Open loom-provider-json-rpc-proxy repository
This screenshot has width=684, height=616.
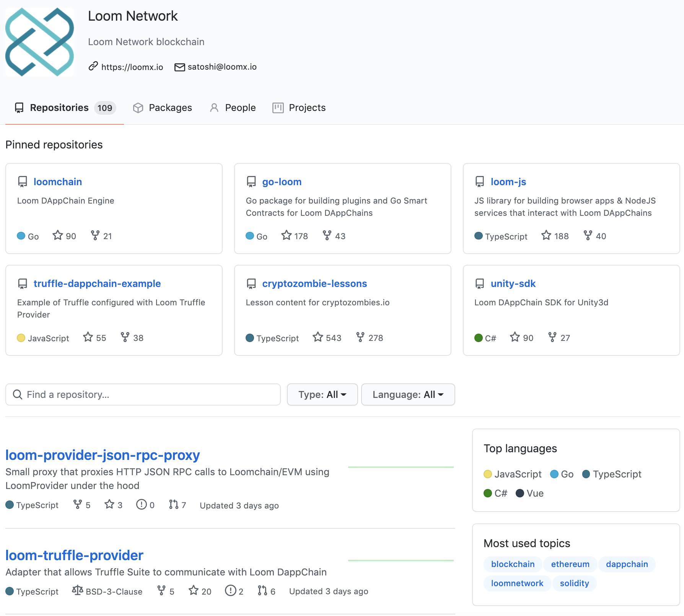click(103, 455)
